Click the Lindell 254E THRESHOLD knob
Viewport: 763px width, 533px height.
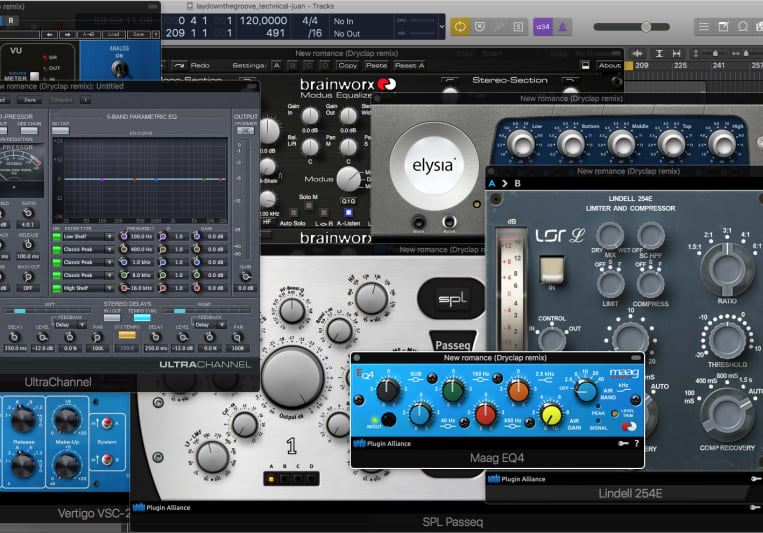click(x=727, y=339)
